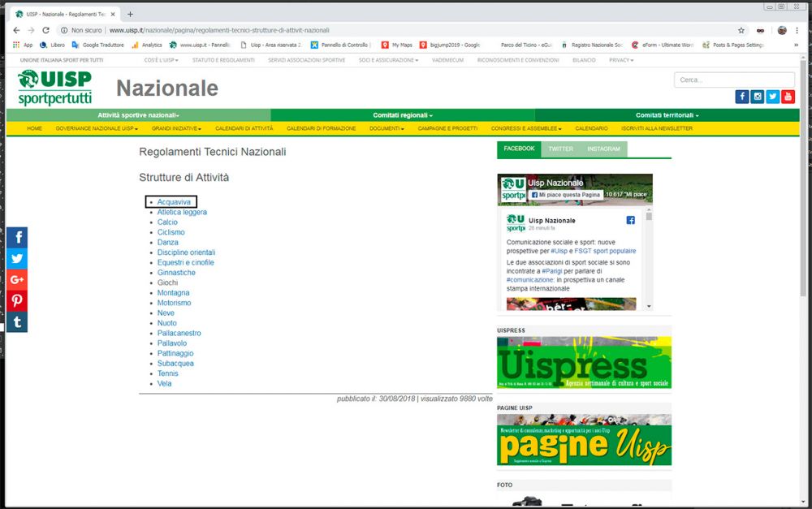Open the header YouTube icon

788,97
